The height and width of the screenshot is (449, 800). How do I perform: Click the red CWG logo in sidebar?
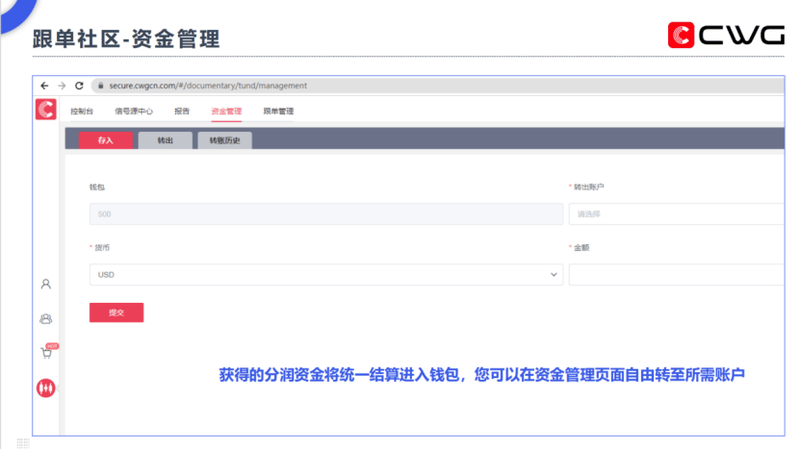pos(46,109)
